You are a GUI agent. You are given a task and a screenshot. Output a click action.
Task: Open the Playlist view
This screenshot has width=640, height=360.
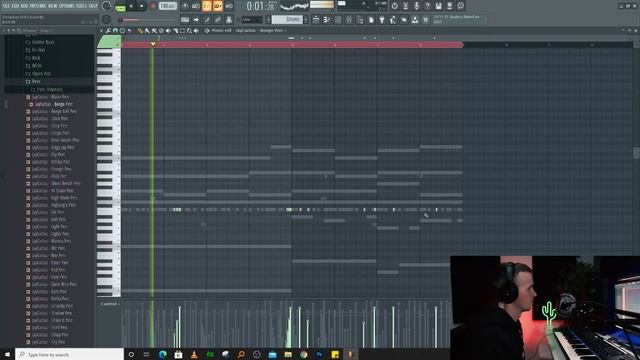[316, 20]
